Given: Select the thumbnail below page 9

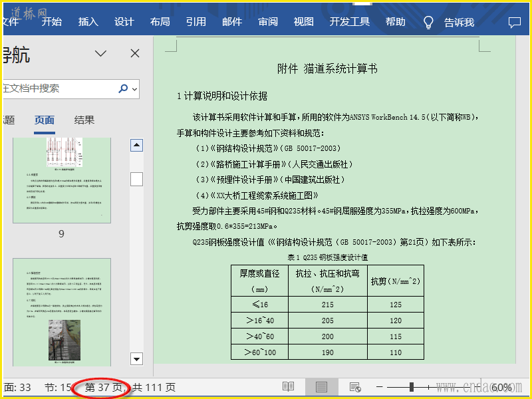Looking at the screenshot, I should pos(62,312).
